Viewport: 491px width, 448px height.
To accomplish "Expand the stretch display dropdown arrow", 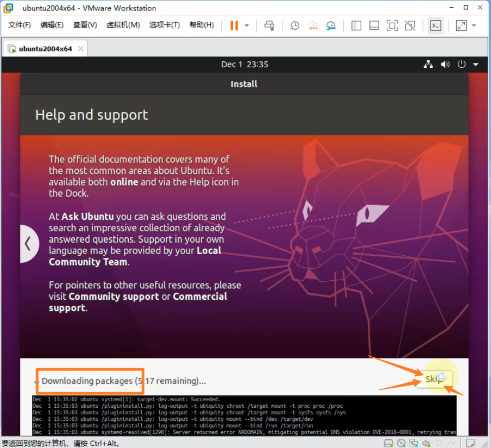I will (x=474, y=26).
